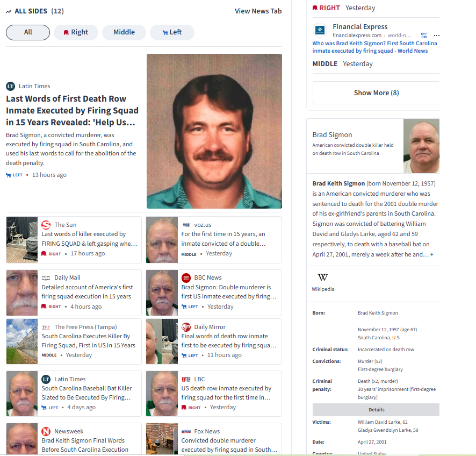476x456 pixels.
Task: Open the 'South Carolina Executes Killer By Firing Squad' article
Action: 88,341
